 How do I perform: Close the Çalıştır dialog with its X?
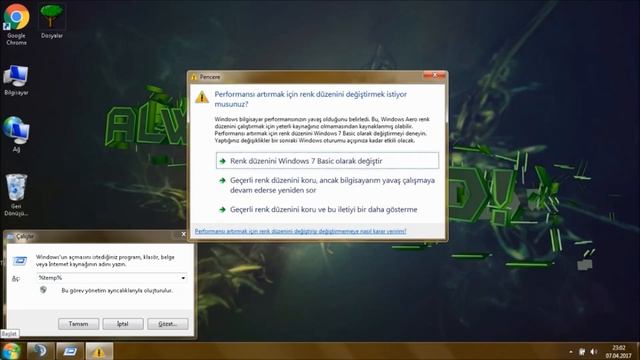183,234
